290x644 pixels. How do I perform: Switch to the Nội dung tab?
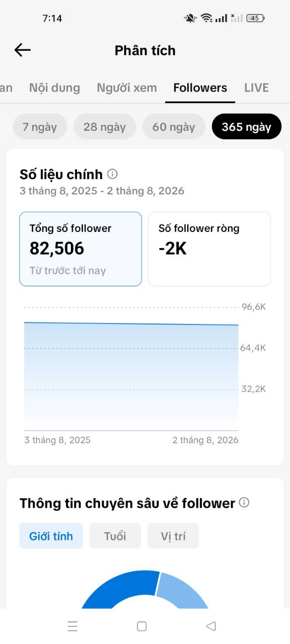54,88
